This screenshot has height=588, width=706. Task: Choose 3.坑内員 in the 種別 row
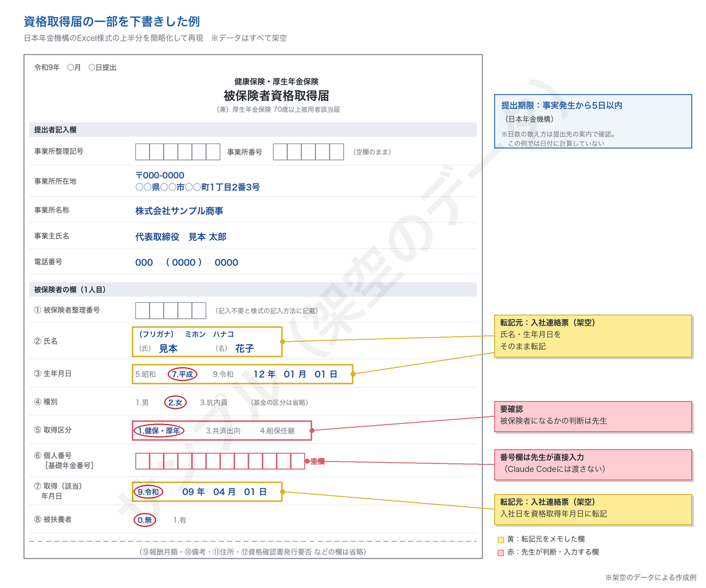[214, 403]
